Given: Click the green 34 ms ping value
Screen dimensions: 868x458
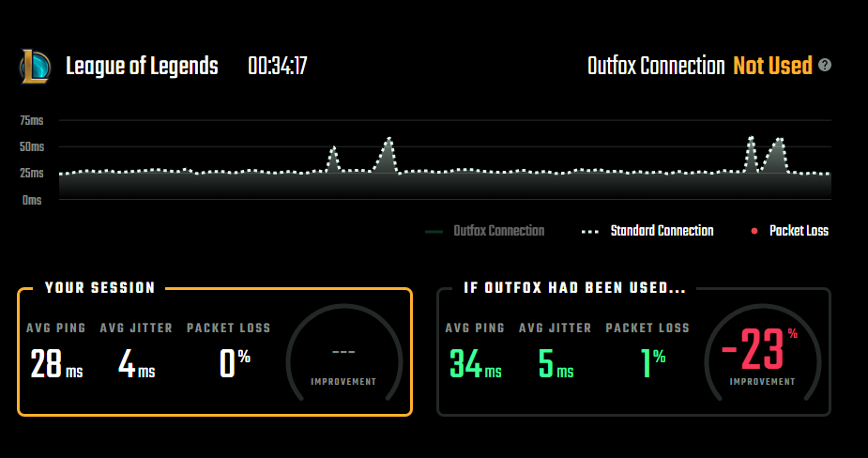Looking at the screenshot, I should coord(476,364).
